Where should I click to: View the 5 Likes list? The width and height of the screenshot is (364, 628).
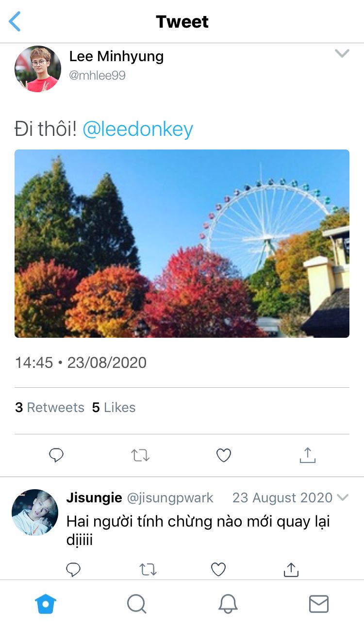tap(114, 407)
